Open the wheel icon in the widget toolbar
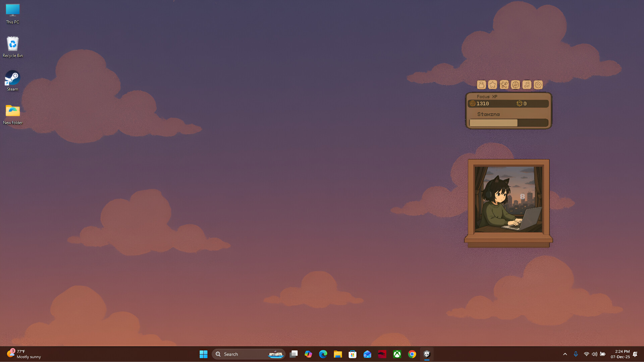The height and width of the screenshot is (362, 644). (515, 85)
